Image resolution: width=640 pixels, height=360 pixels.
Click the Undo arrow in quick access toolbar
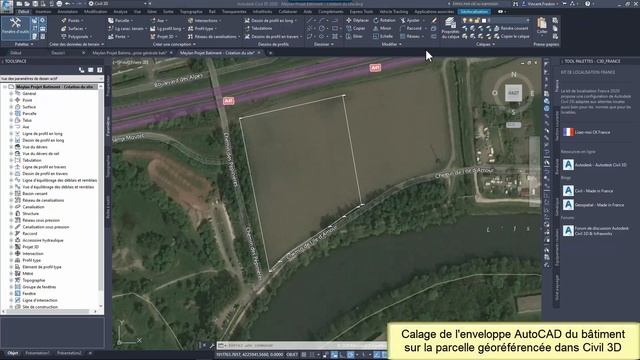pyautogui.click(x=68, y=4)
